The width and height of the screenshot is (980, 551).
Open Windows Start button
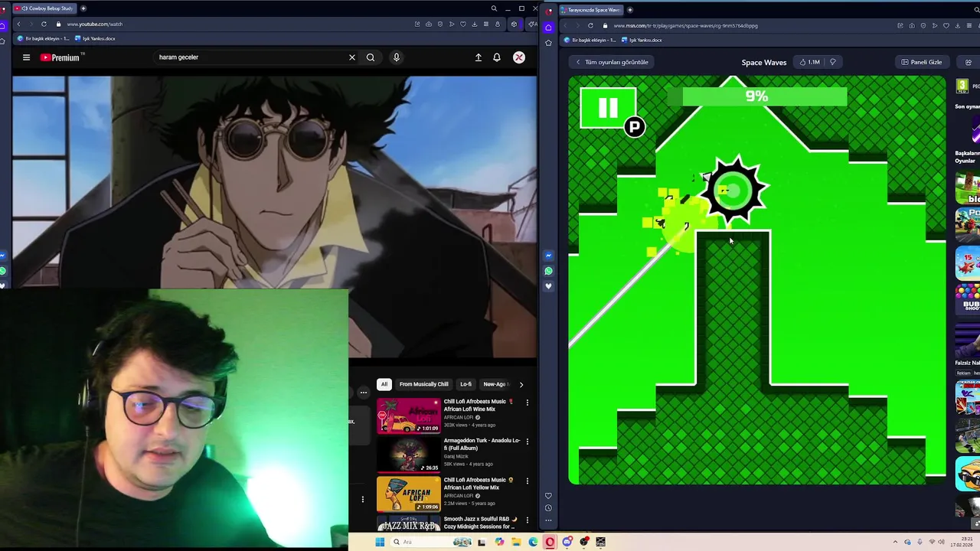[379, 542]
